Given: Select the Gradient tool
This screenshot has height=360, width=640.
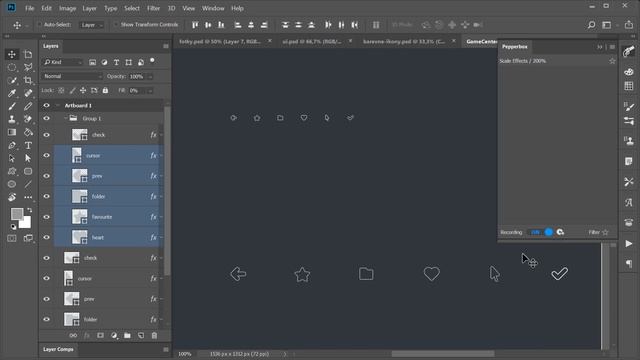Looking at the screenshot, I should [x=12, y=132].
